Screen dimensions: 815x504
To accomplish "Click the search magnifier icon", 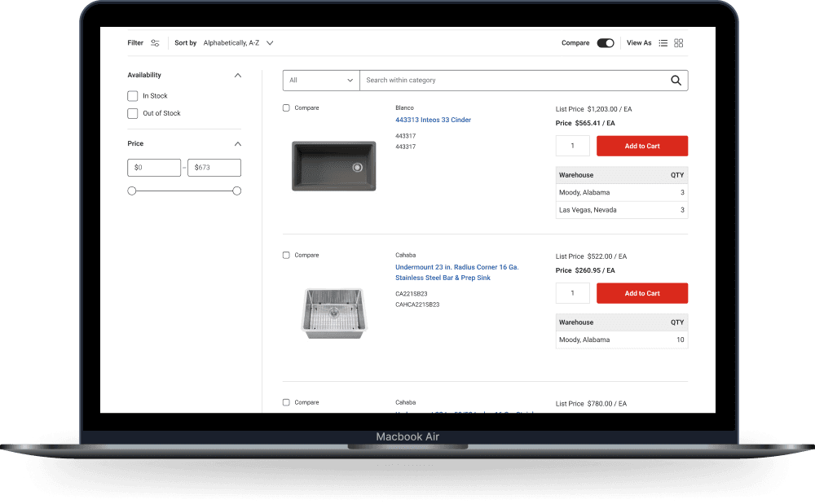I will click(676, 81).
